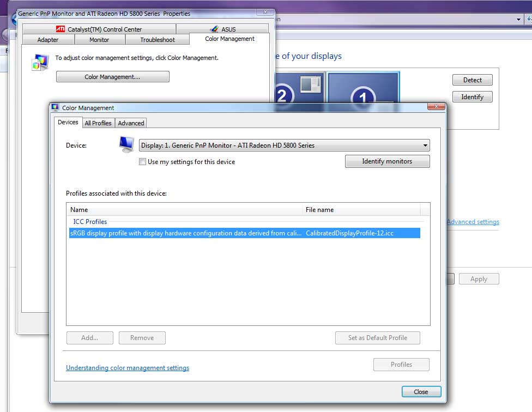This screenshot has height=412, width=532.
Task: Click the display monitor icon beside Device
Action: tap(126, 145)
